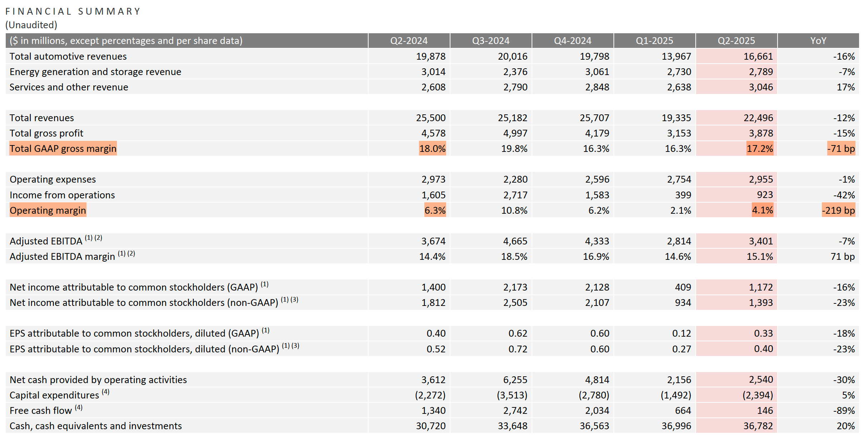Click the YoY column header
Viewport: 868px width, 436px height.
pos(818,41)
